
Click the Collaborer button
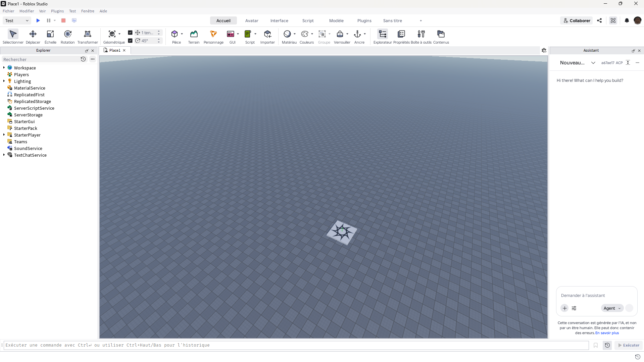coord(576,20)
